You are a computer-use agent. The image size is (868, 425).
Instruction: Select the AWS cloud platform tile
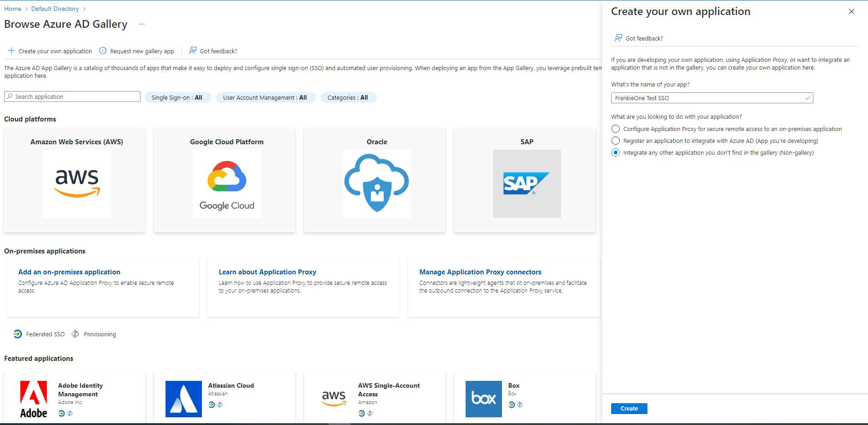click(x=75, y=184)
